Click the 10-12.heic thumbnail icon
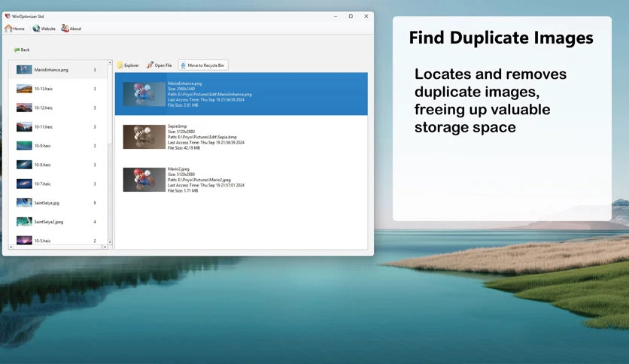 (24, 108)
